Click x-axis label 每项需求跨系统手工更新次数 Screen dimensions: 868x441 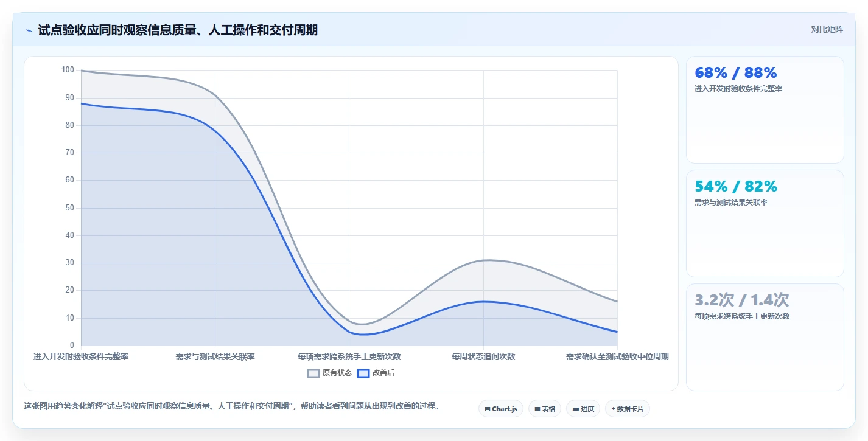(349, 356)
